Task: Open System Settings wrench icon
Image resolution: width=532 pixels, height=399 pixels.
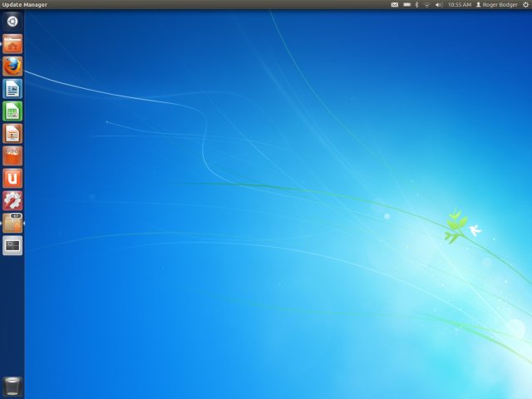Action: tap(12, 201)
